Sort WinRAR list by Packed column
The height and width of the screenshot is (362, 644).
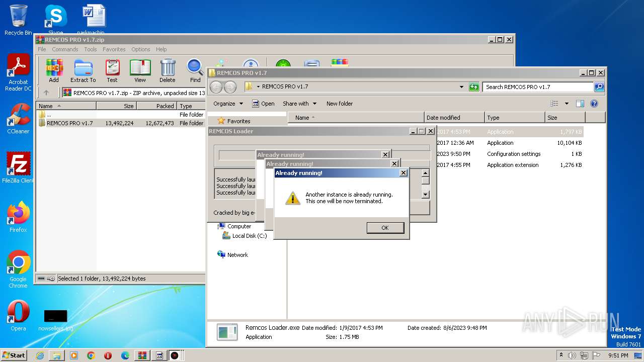156,106
